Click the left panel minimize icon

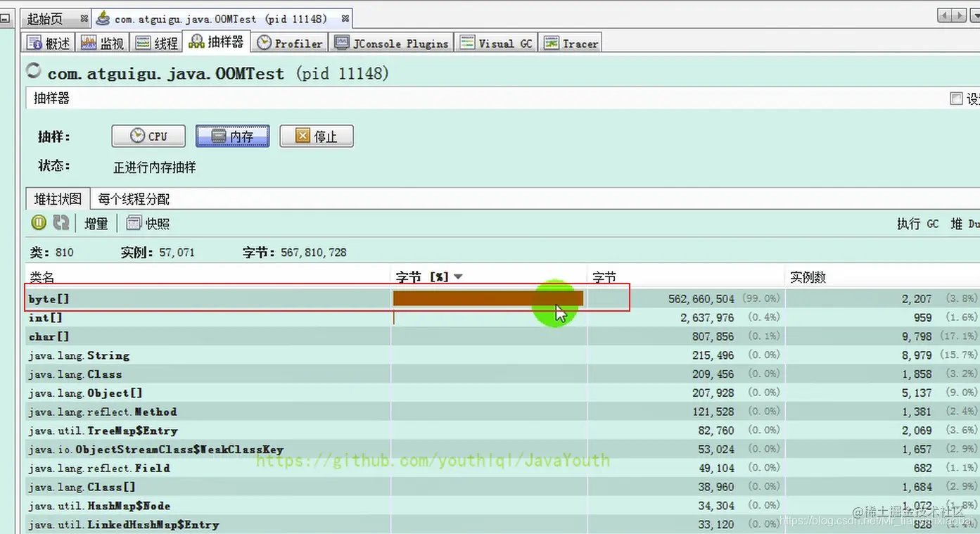[4, 20]
